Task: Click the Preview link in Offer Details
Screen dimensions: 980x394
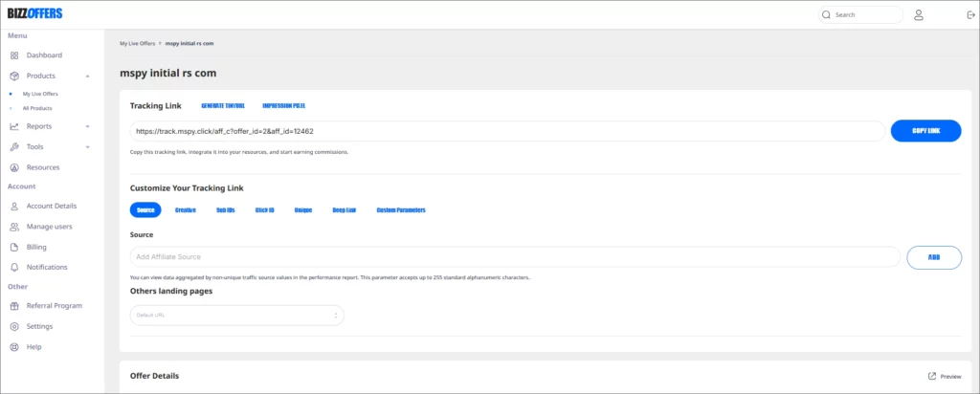Action: click(x=950, y=377)
